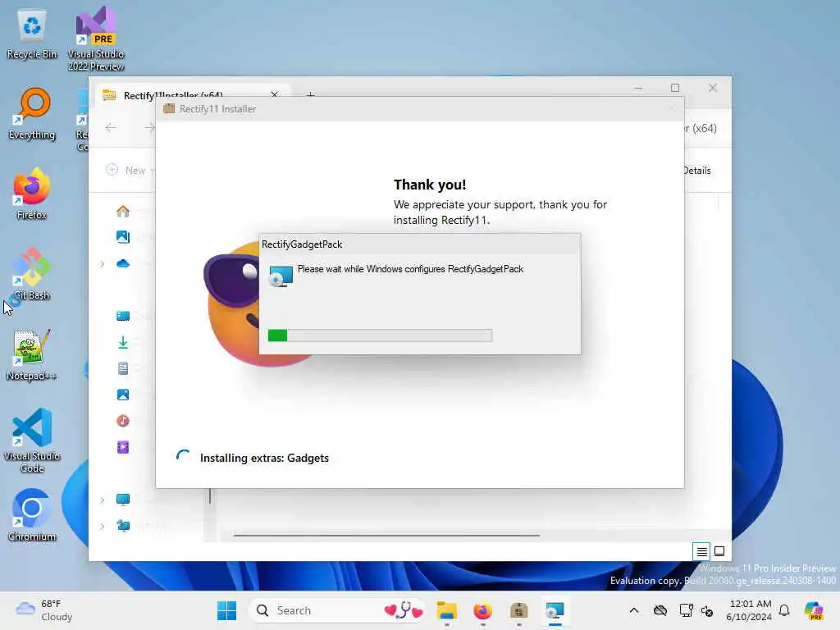Expand the OneDrive tree node chevron
The height and width of the screenshot is (630, 840).
click(x=102, y=263)
